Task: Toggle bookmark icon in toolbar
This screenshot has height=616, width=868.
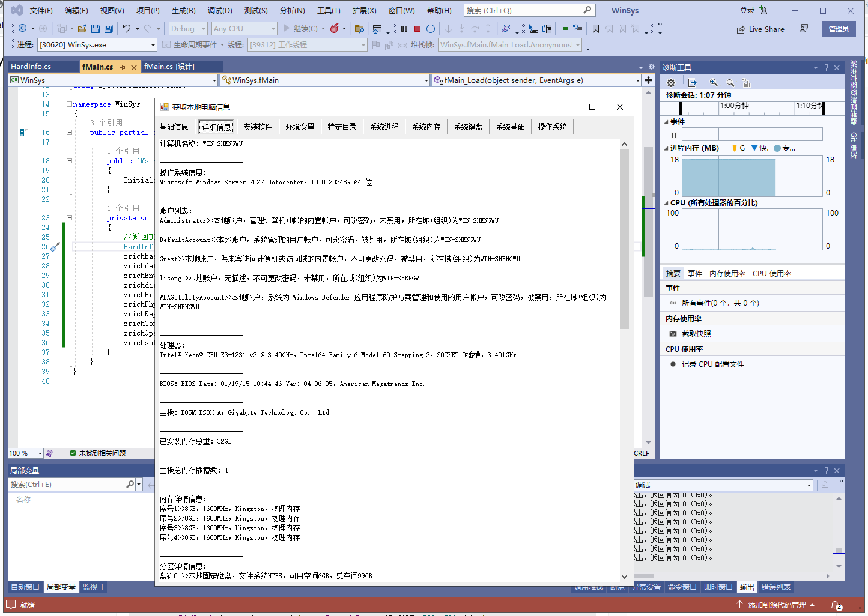Action: [596, 28]
